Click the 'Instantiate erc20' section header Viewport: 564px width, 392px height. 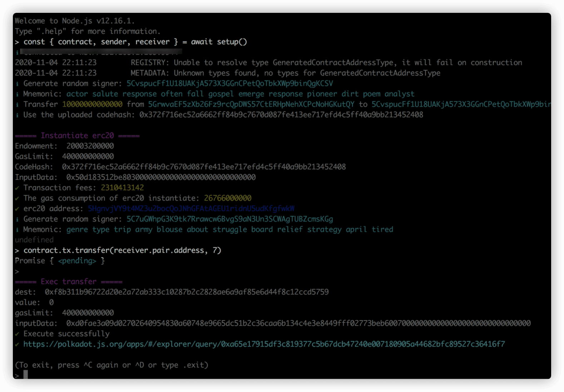click(77, 136)
